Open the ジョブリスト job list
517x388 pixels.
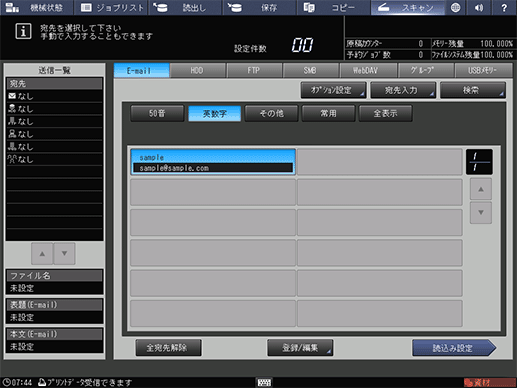112,7
